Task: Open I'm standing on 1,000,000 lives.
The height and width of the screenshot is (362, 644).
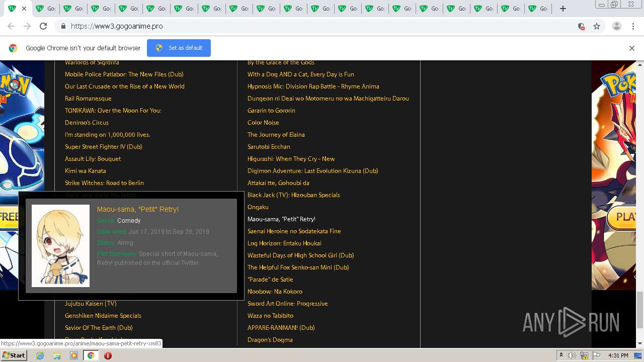Action: click(108, 135)
